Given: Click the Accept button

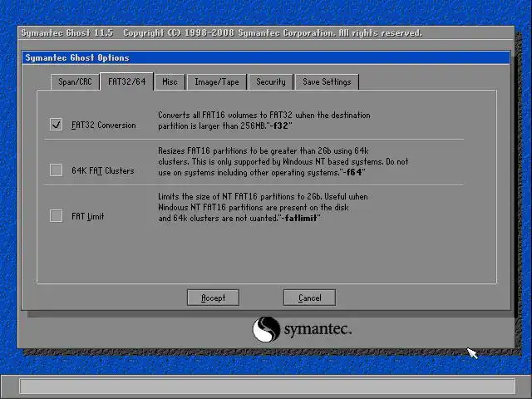Looking at the screenshot, I should 213,298.
